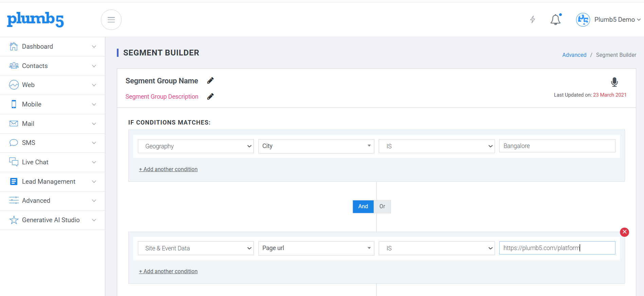Edit the Segment Group Name pencil
This screenshot has height=296, width=644.
point(211,81)
